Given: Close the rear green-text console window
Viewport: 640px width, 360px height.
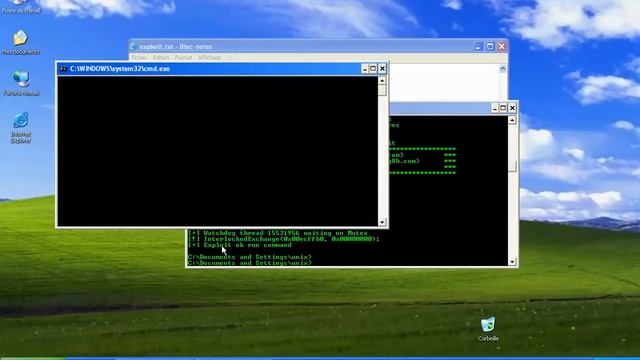Looking at the screenshot, I should pyautogui.click(x=512, y=108).
